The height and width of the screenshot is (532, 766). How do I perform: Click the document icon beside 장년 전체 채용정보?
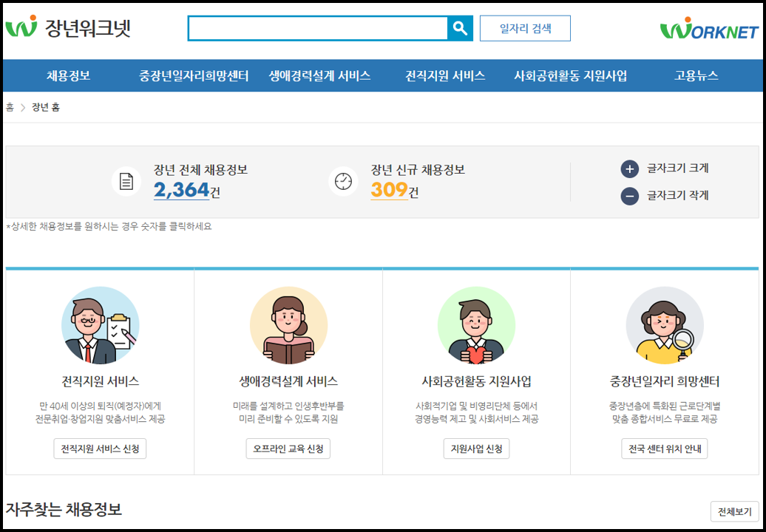[126, 182]
